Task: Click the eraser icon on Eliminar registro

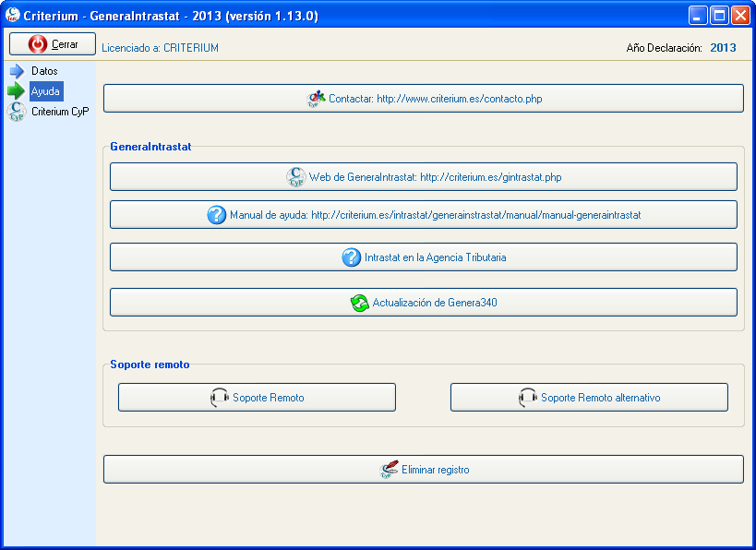Action: [x=389, y=469]
